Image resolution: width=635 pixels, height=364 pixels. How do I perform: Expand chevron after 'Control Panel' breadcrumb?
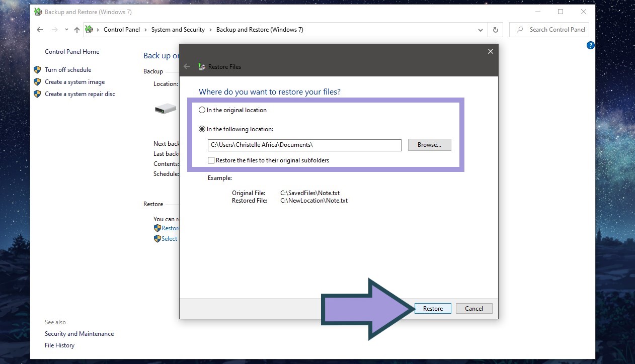[146, 30]
